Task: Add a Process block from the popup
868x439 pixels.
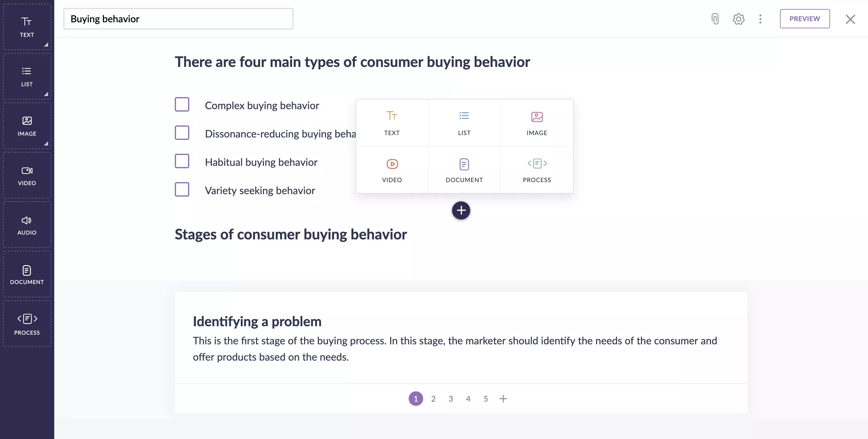Action: coord(537,170)
